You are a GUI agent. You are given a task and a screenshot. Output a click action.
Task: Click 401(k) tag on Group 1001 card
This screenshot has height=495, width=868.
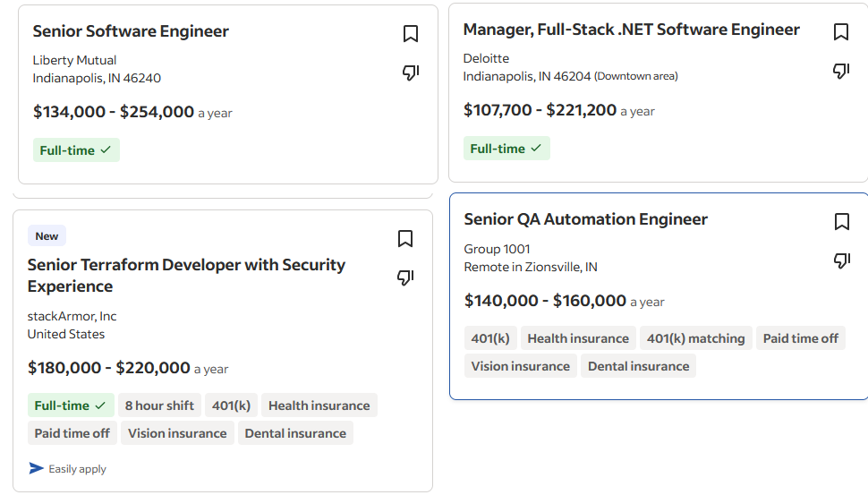490,338
